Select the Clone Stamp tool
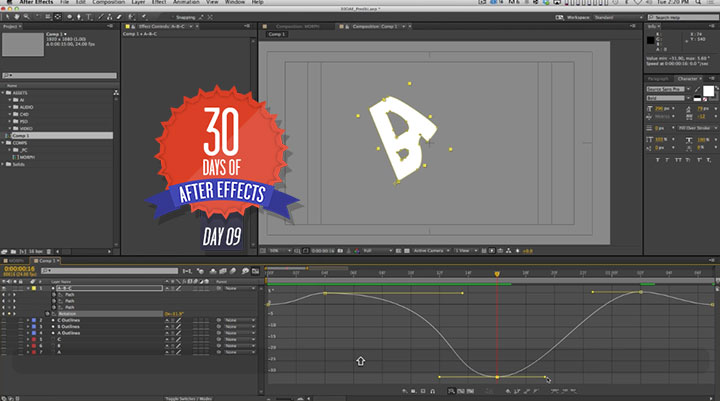 pyautogui.click(x=109, y=17)
